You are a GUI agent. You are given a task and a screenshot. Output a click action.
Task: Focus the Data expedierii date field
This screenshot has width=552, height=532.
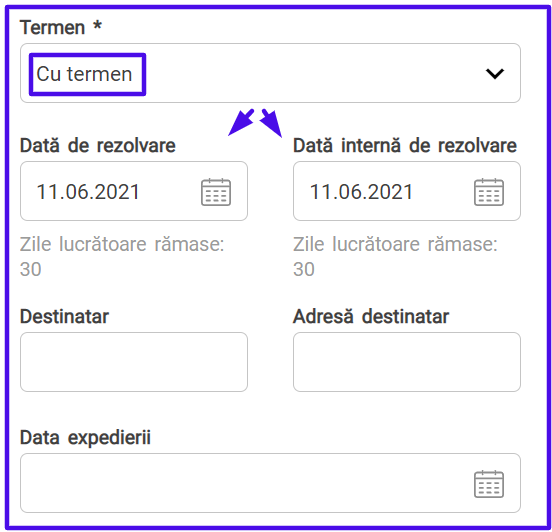tap(270, 483)
